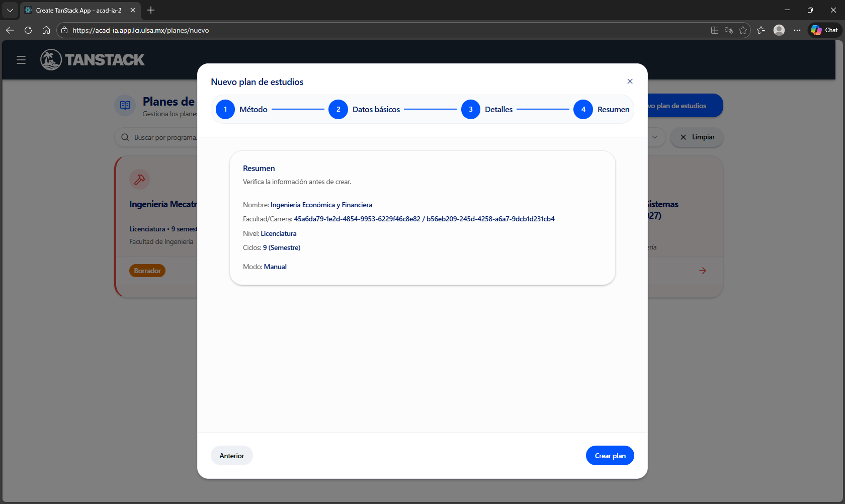This screenshot has width=845, height=504.
Task: Open the browser profile avatar
Action: coord(779,30)
